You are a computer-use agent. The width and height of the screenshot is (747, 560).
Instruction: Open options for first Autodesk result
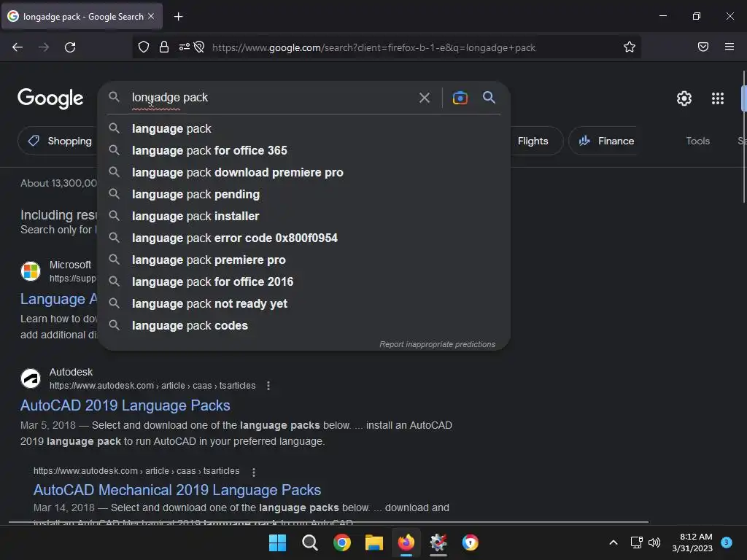(268, 386)
